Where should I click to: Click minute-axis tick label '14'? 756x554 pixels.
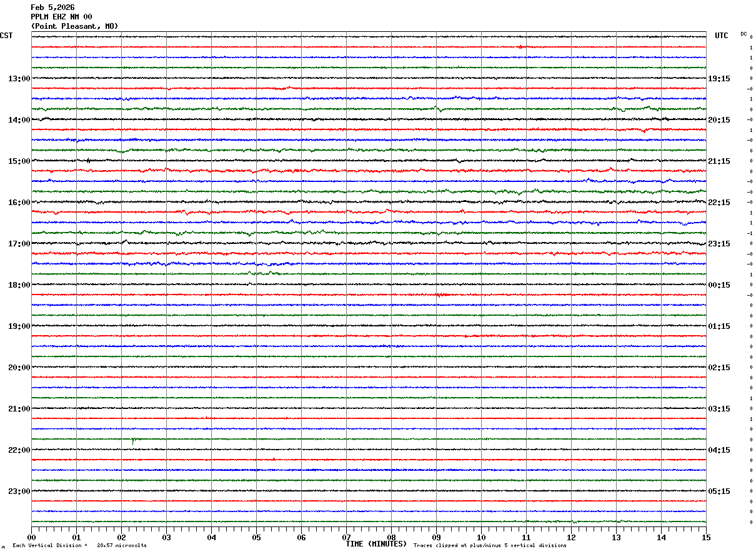pyautogui.click(x=661, y=538)
